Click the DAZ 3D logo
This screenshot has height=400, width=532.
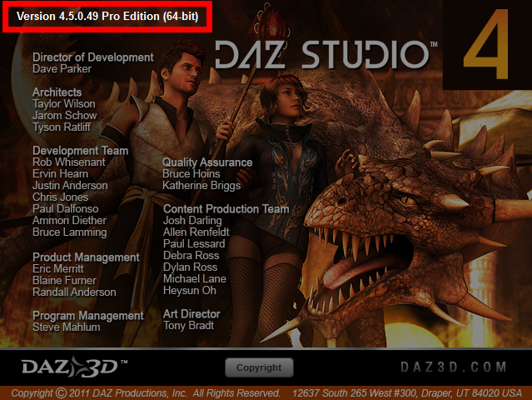75,367
